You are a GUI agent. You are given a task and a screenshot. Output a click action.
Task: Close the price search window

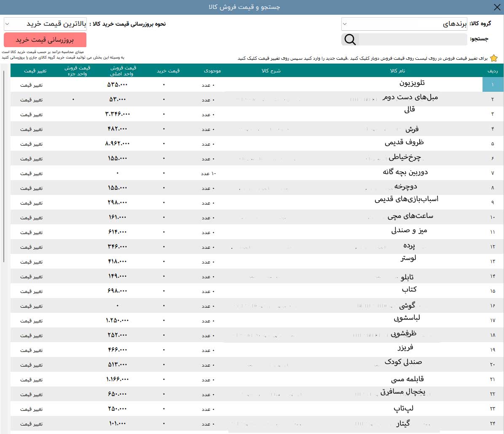(x=497, y=7)
